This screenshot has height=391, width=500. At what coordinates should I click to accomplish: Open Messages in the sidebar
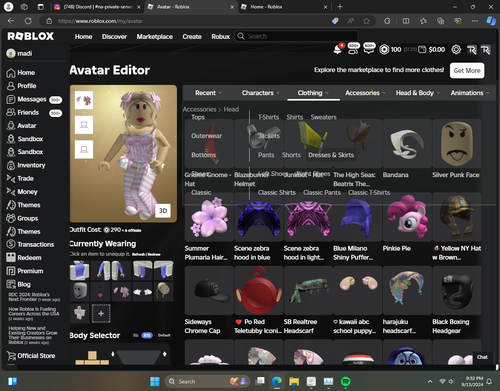click(33, 99)
